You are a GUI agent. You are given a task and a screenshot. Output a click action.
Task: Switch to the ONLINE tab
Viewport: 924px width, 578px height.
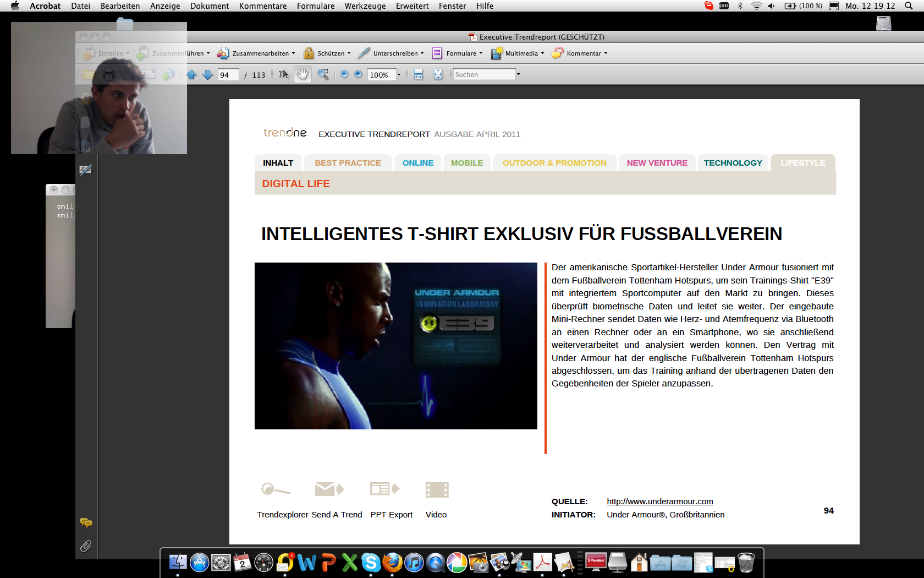click(418, 163)
